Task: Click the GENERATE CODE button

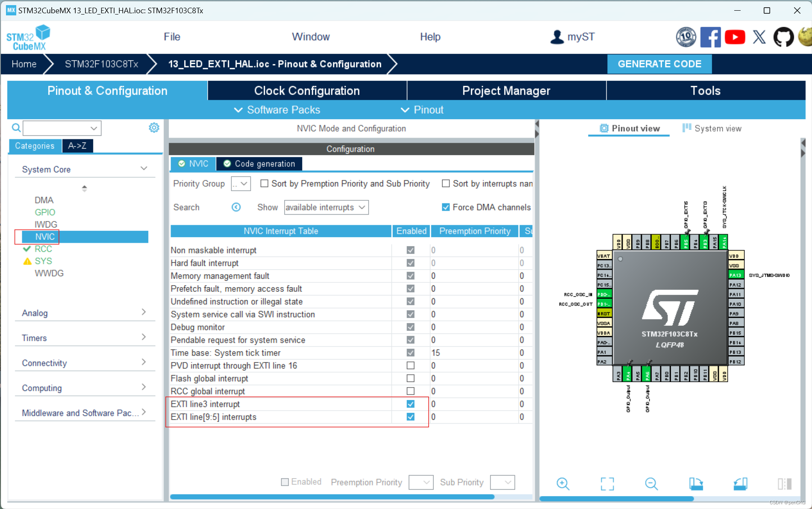Action: pos(659,64)
